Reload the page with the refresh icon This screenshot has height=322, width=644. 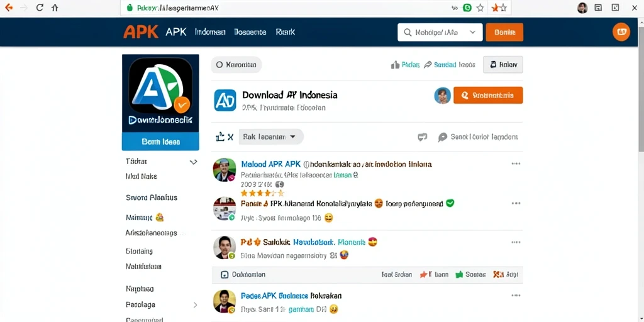(40, 8)
